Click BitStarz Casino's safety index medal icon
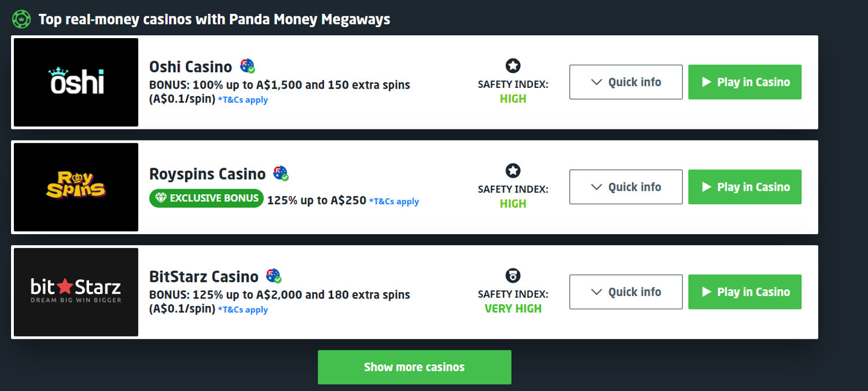Viewport: 868px width, 391px height. tap(513, 275)
